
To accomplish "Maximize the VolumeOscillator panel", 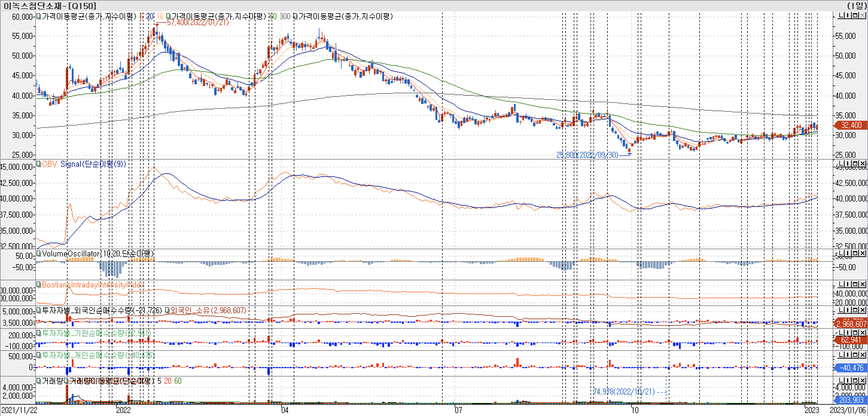I will (855, 253).
